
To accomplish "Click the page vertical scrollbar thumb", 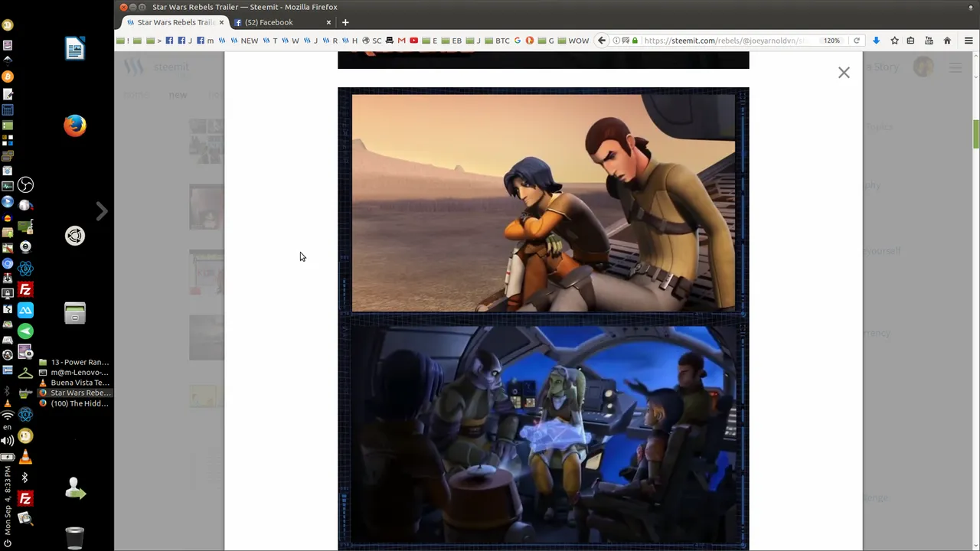I will click(976, 134).
